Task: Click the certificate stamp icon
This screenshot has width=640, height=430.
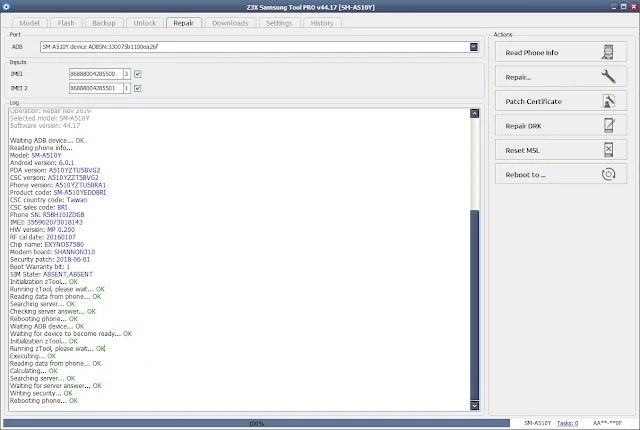Action: pos(609,101)
